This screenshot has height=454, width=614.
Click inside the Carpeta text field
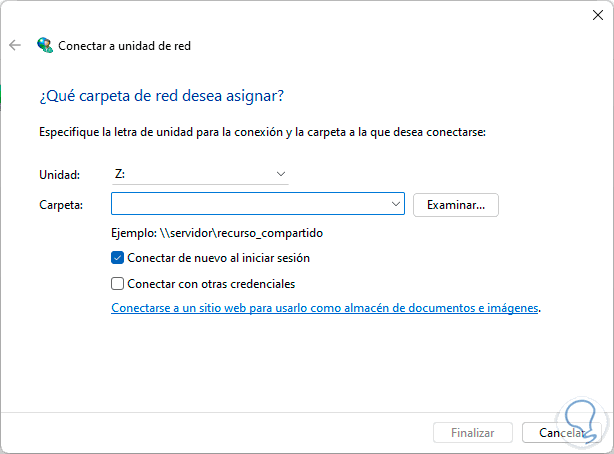[250, 204]
